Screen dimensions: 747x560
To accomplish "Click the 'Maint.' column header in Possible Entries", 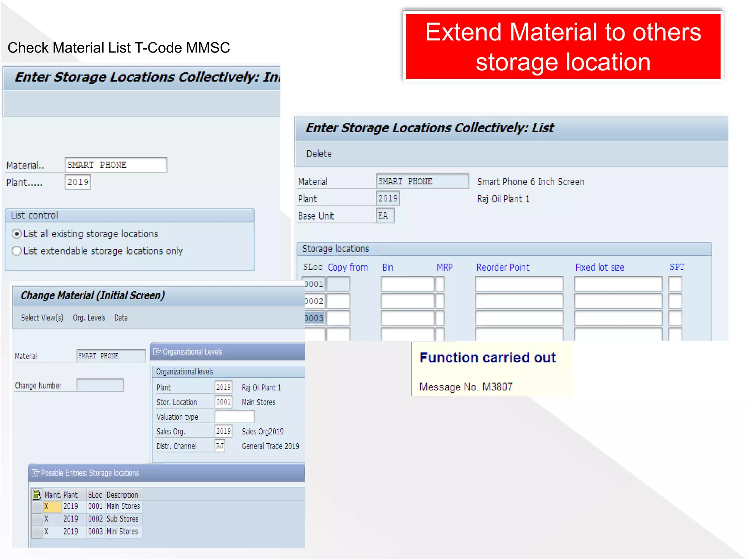I will (53, 495).
